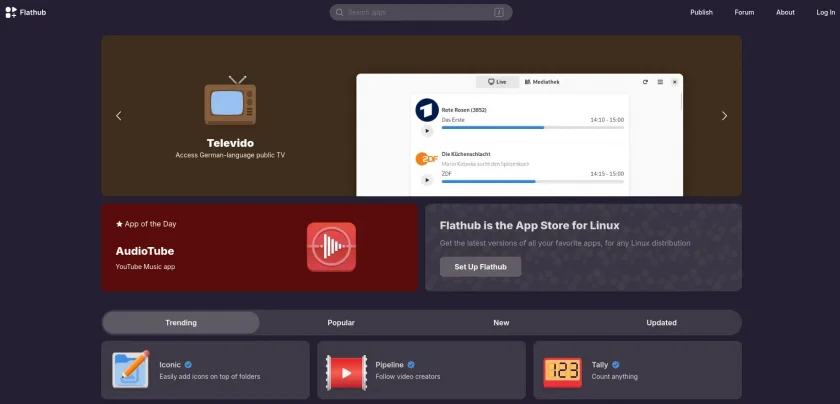
Task: Select Mediathek tab in Televido screenshot
Action: coord(542,82)
